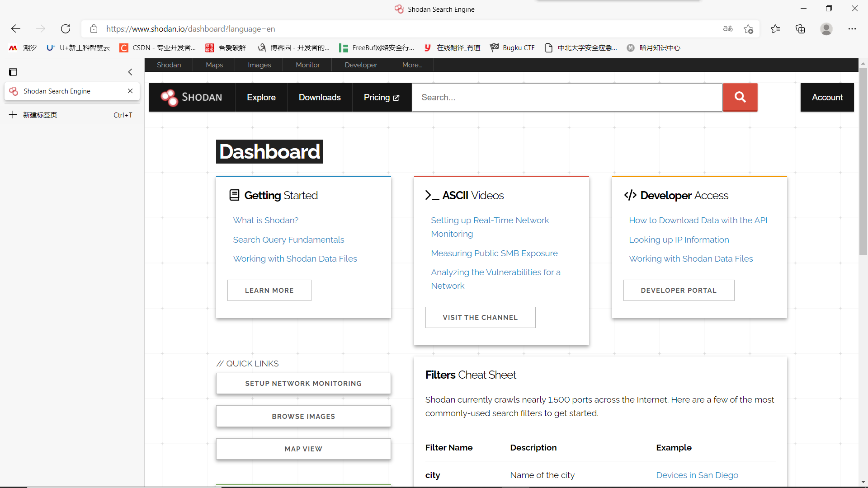Open the favorites list icon
This screenshot has height=488, width=868.
(x=775, y=29)
